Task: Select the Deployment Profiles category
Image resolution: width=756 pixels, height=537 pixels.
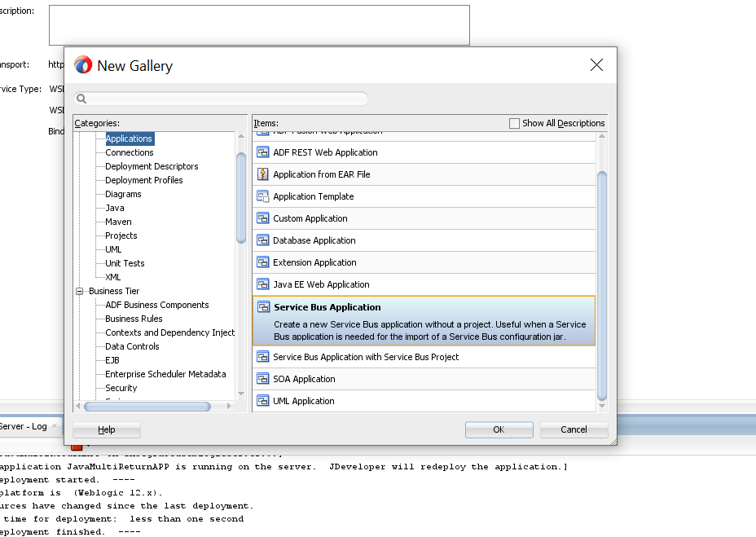Action: click(x=143, y=180)
